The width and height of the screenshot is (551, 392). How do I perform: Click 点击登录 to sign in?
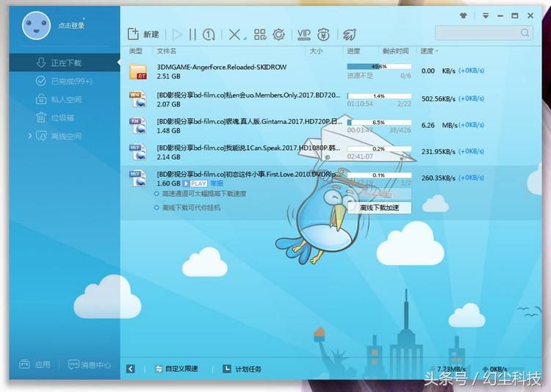71,26
